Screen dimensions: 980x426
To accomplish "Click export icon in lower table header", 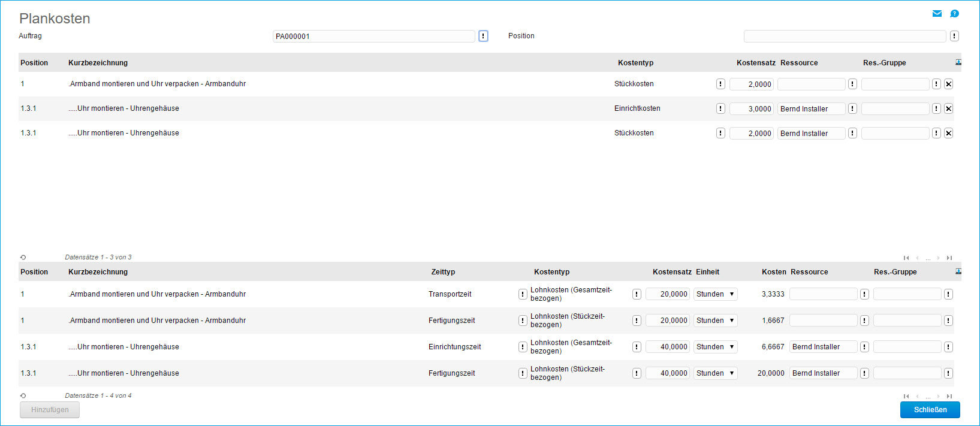I will (x=958, y=271).
